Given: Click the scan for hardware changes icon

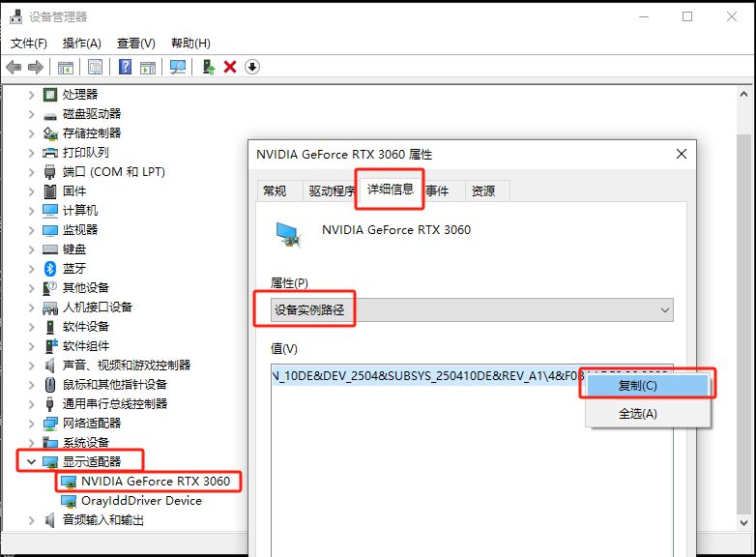Looking at the screenshot, I should point(178,67).
